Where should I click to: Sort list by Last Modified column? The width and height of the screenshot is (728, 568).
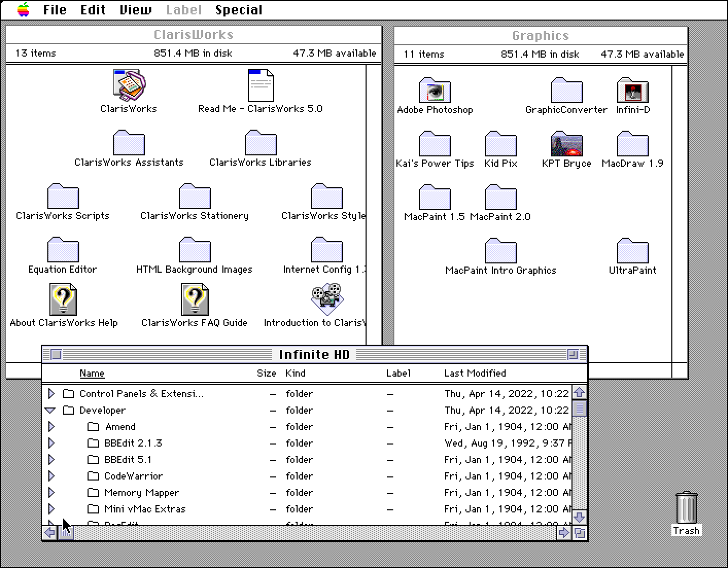point(475,373)
